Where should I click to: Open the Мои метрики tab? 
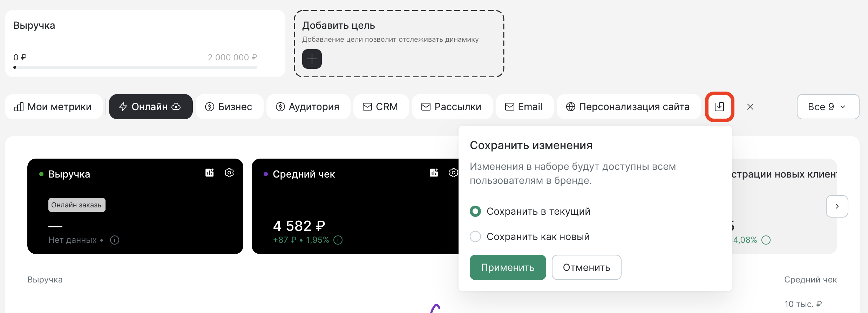pos(53,107)
